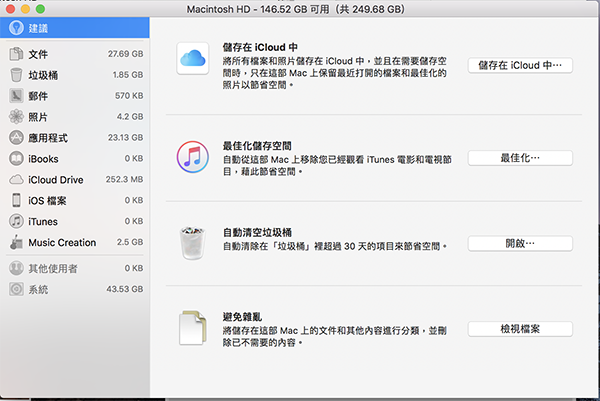The height and width of the screenshot is (401, 600).
Task: Click the Music Creation guitar icon
Action: [16, 242]
